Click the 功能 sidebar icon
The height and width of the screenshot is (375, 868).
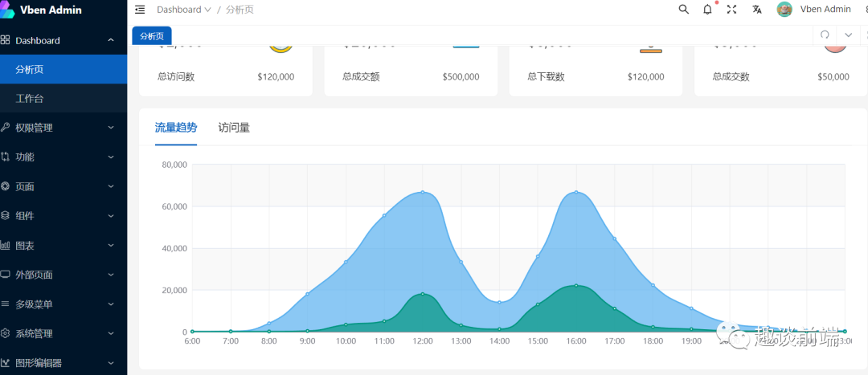pyautogui.click(x=5, y=157)
